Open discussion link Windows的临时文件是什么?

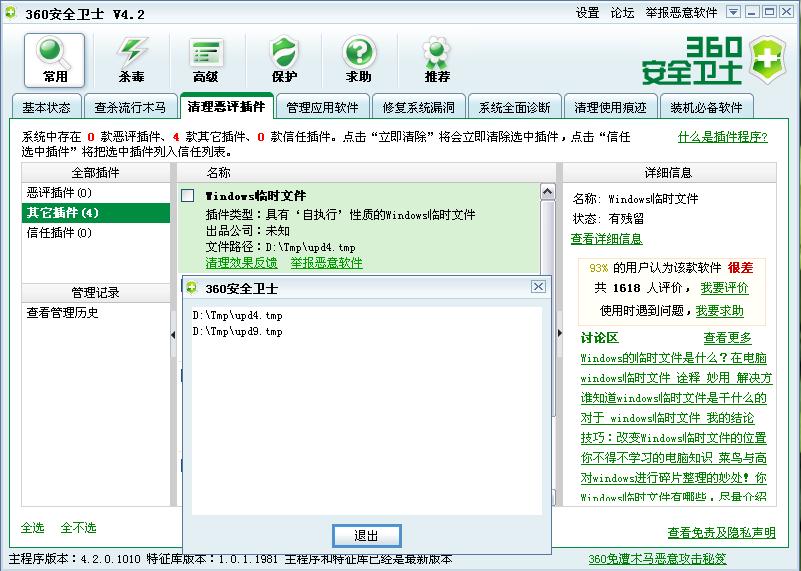[x=673, y=358]
